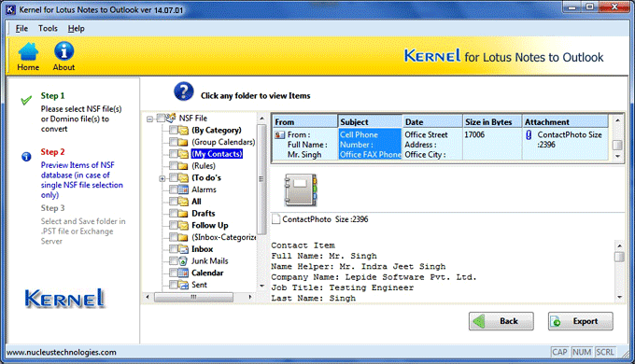Click the Sent folder icon
Image resolution: width=635 pixels, height=364 pixels.
pos(183,285)
